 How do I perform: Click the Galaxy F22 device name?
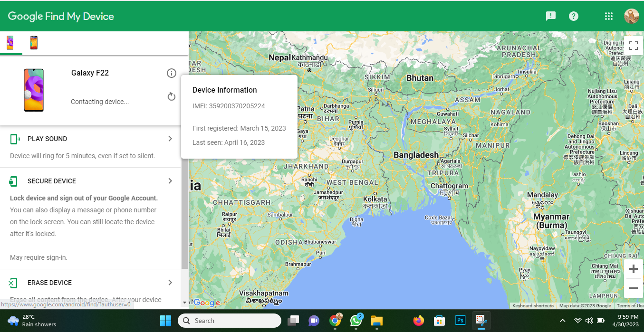pyautogui.click(x=90, y=73)
